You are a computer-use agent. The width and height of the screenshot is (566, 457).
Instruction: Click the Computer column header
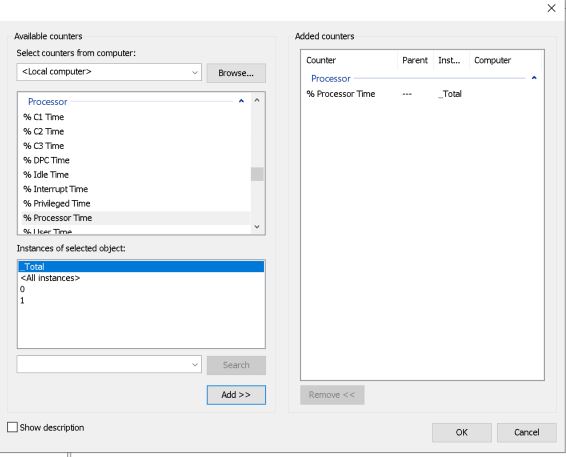pos(492,60)
